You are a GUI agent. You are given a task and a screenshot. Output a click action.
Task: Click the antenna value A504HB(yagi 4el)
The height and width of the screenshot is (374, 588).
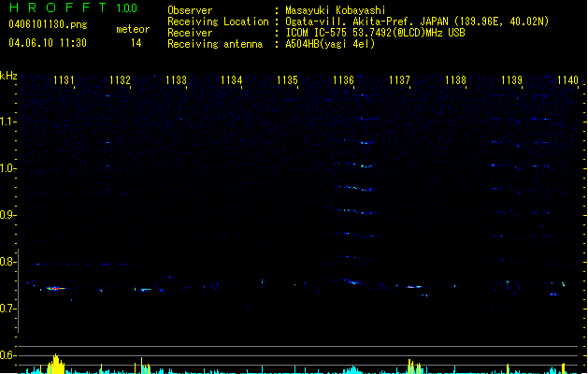click(x=330, y=44)
